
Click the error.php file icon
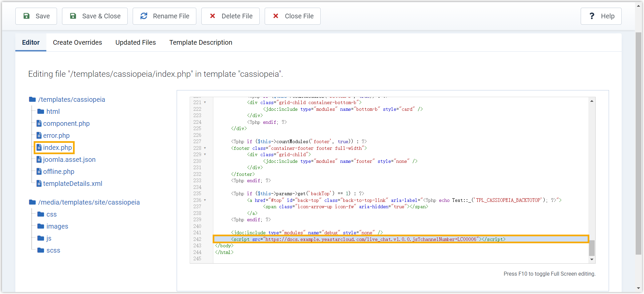pyautogui.click(x=39, y=135)
